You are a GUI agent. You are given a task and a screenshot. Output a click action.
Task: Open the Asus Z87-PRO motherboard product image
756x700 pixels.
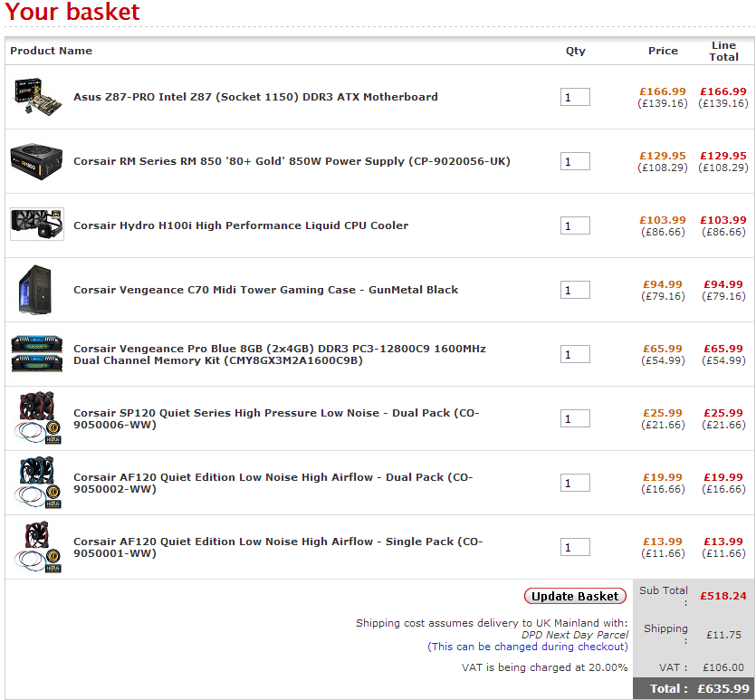(37, 96)
